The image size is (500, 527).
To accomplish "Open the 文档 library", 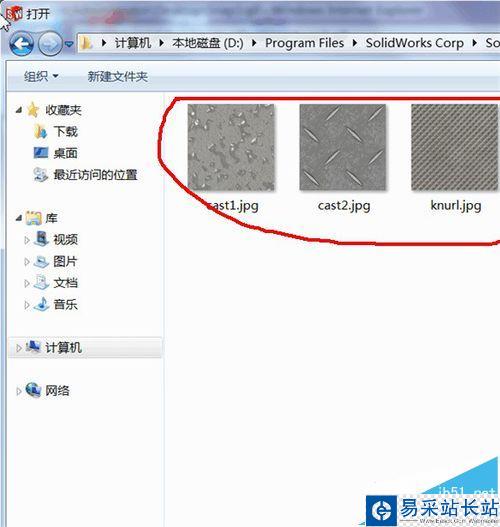I will click(x=66, y=283).
